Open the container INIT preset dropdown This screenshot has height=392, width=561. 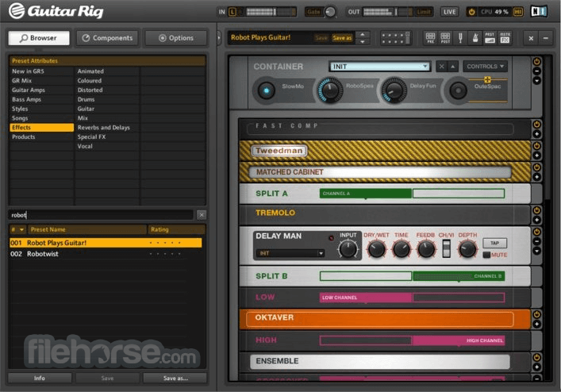point(379,67)
